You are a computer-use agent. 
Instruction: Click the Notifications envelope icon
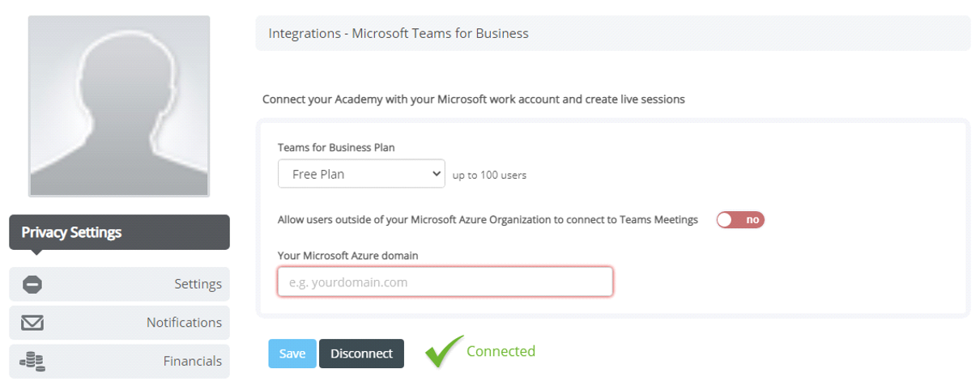click(32, 323)
